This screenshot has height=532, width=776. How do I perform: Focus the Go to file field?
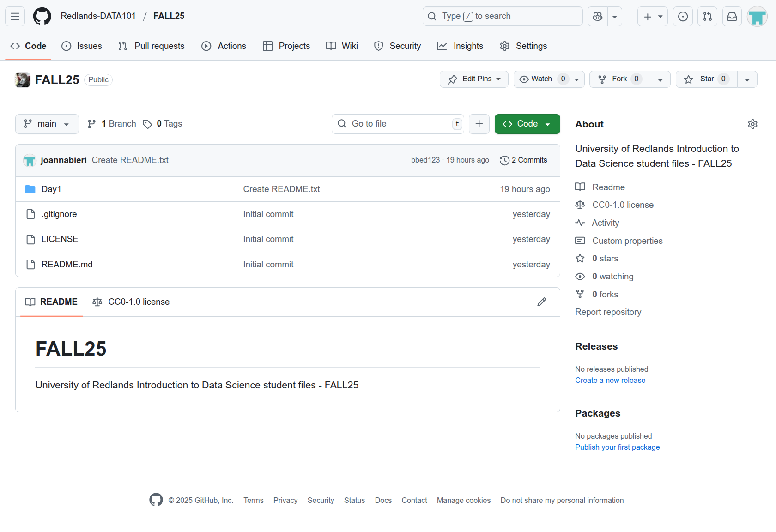coord(397,124)
